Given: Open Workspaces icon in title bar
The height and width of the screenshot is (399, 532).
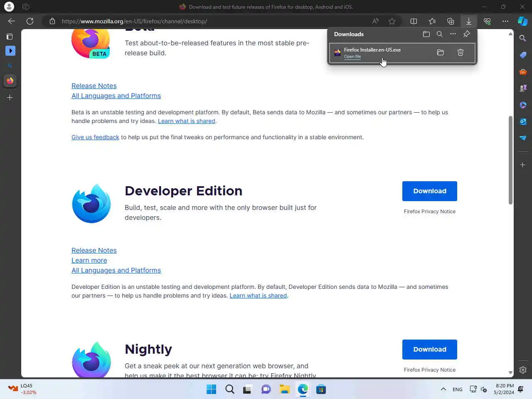Looking at the screenshot, I should pos(26,7).
